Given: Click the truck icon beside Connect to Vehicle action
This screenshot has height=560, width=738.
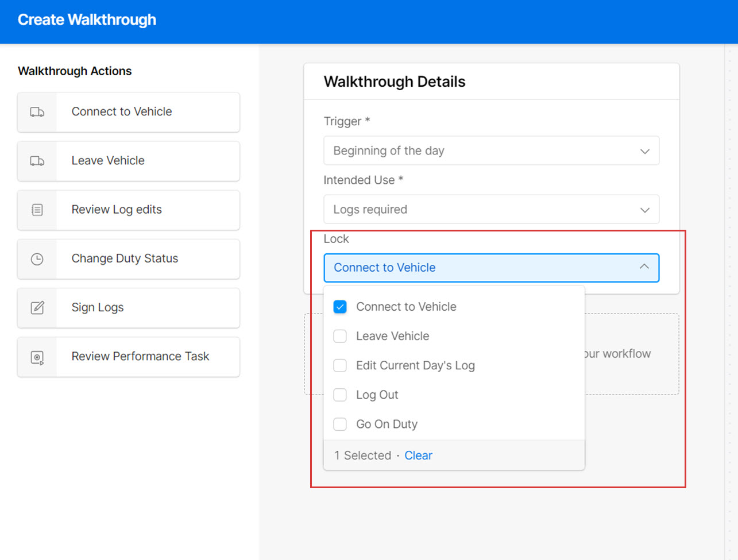Looking at the screenshot, I should [x=37, y=112].
